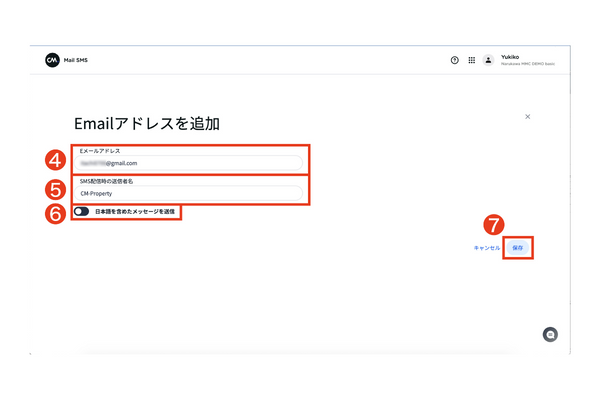Viewport: 600px width, 400px height.
Task: Click the Mail SMS app title
Action: click(77, 60)
